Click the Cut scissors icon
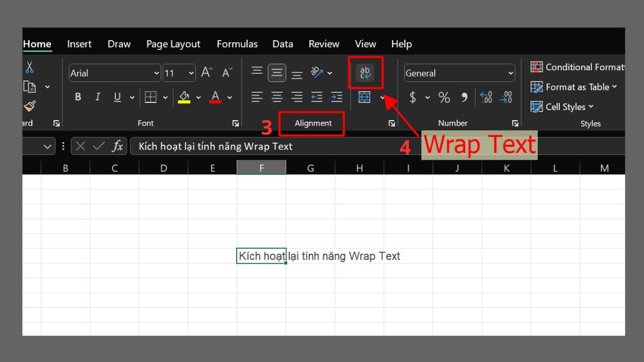The height and width of the screenshot is (362, 644). coord(30,68)
